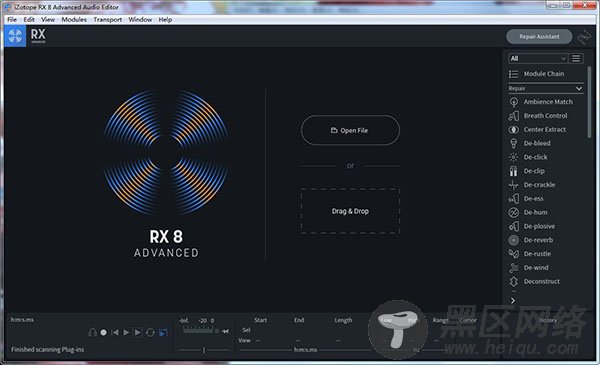Screen dimensions: 600x365
Task: Open the De-ess module
Action: click(526, 198)
